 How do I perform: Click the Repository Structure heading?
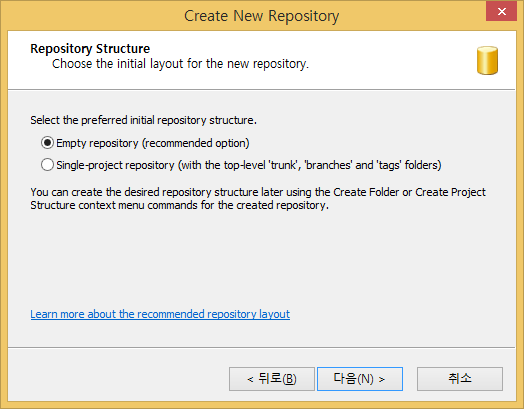tap(90, 49)
